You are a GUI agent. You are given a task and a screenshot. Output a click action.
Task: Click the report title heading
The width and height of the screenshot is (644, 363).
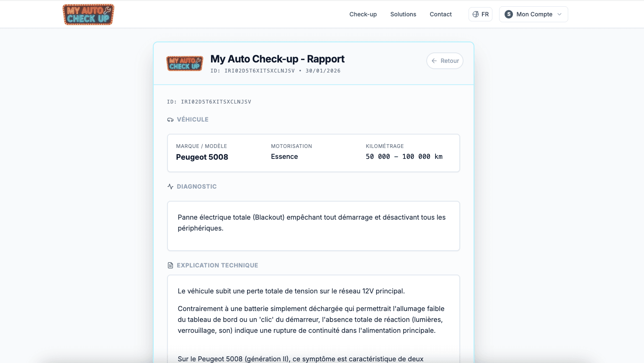pyautogui.click(x=277, y=59)
